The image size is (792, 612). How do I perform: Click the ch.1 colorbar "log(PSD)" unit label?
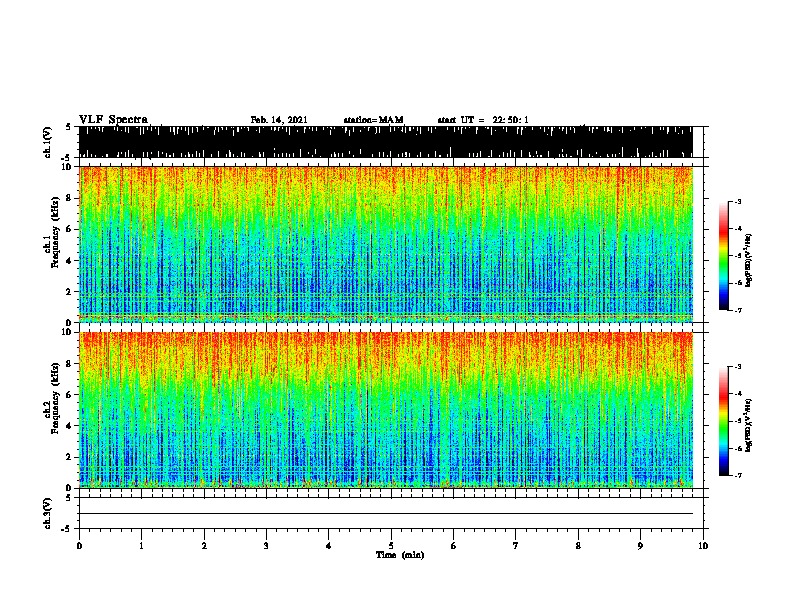point(749,260)
